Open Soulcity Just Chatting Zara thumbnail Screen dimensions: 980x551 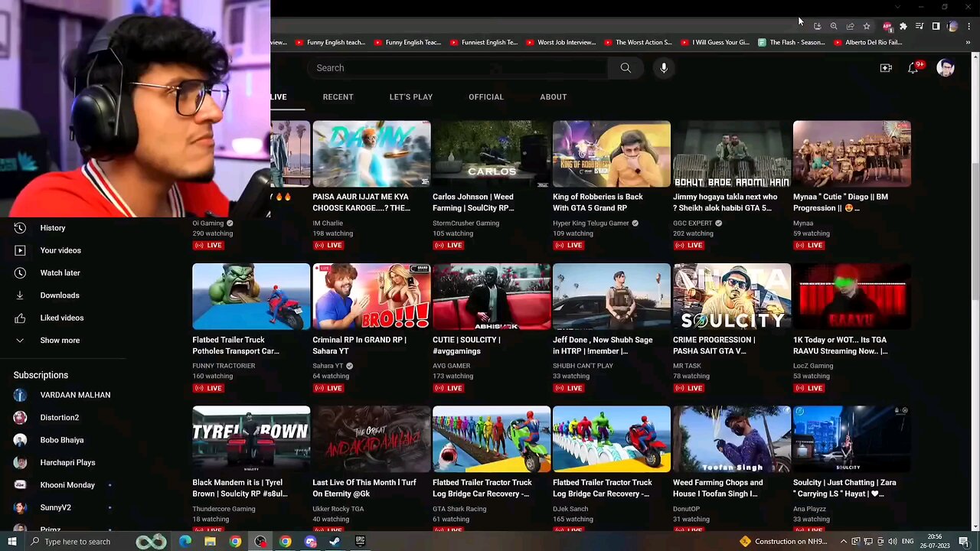pyautogui.click(x=852, y=439)
